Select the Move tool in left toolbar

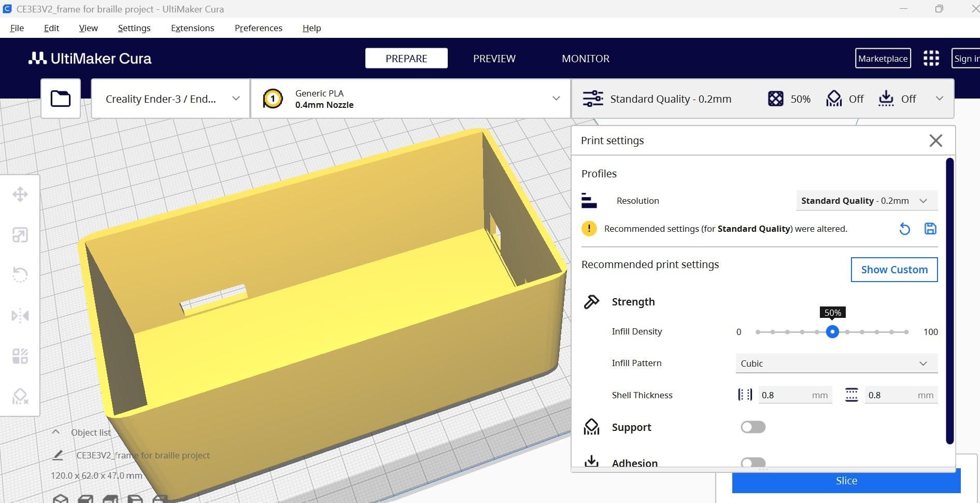(x=20, y=194)
